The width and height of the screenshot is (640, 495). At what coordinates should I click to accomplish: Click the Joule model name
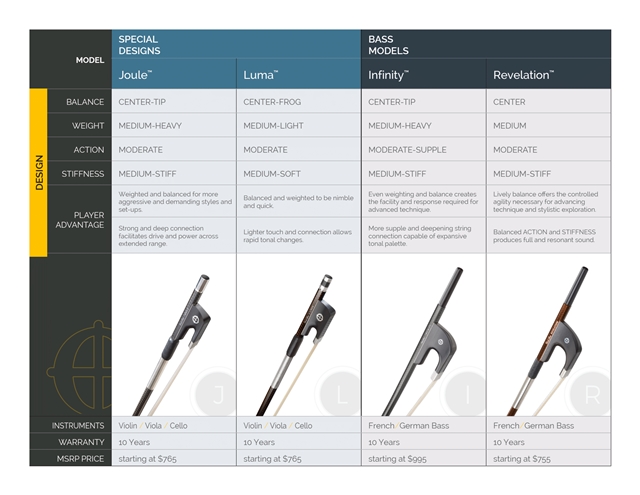pyautogui.click(x=135, y=75)
